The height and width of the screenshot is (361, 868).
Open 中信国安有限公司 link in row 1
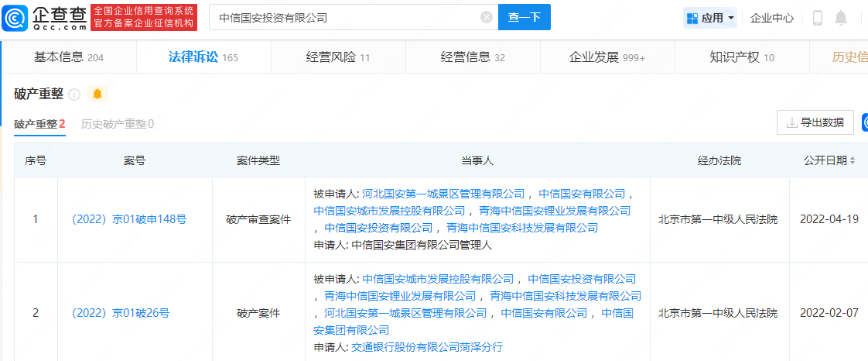pyautogui.click(x=582, y=194)
